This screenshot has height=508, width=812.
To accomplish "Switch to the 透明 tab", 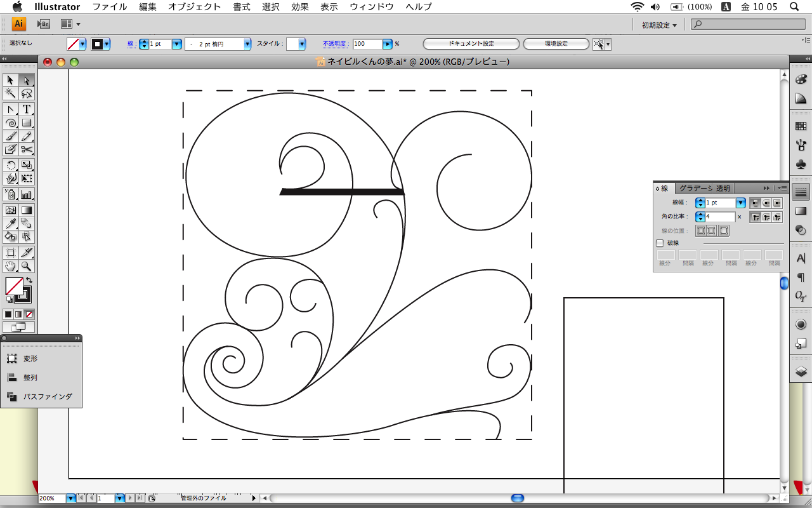I will pos(723,188).
